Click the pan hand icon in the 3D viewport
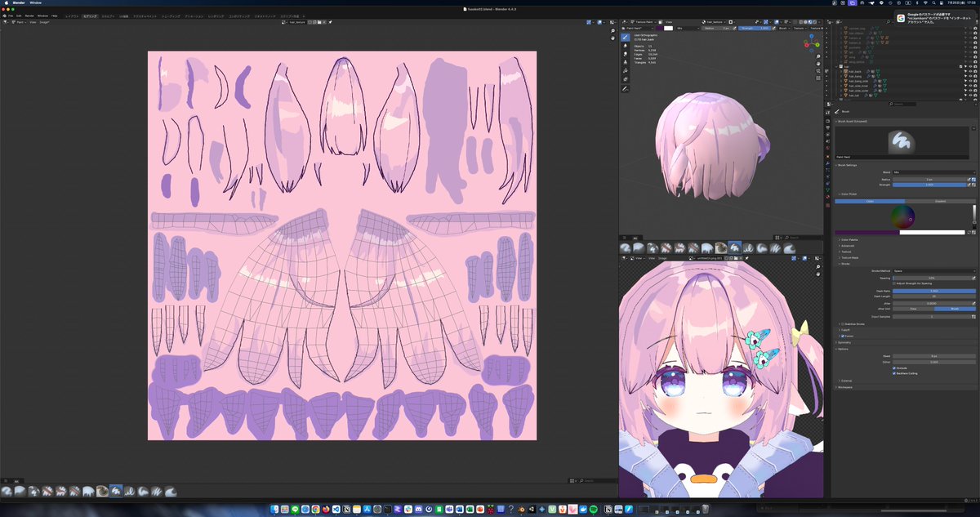The width and height of the screenshot is (980, 517). (x=818, y=64)
